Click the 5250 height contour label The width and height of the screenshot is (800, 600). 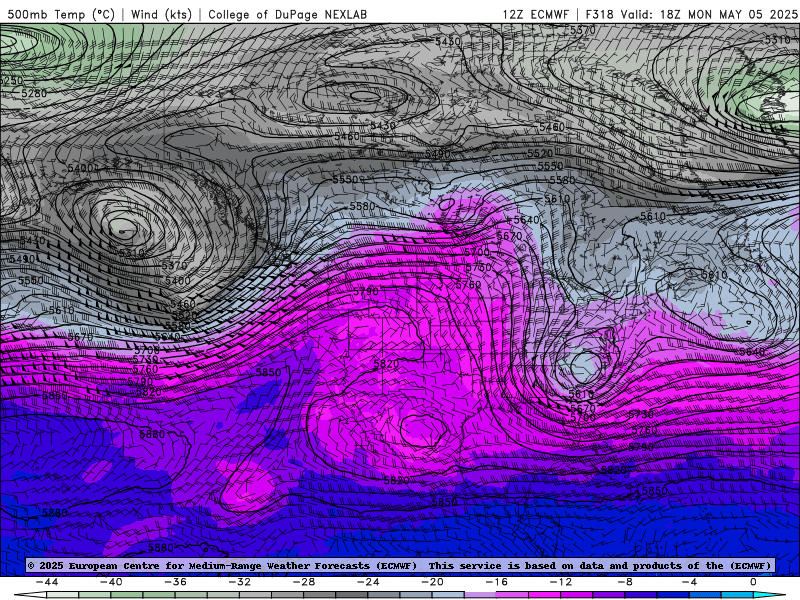11,81
